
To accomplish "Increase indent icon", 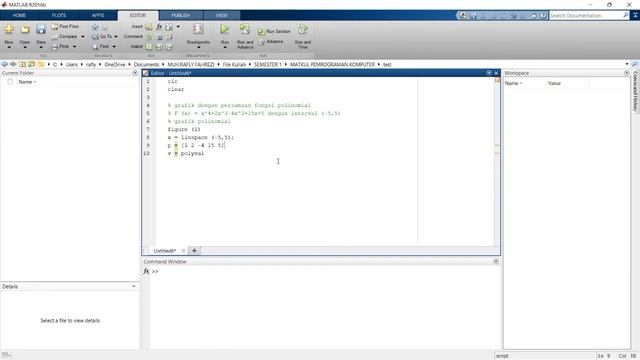I will 159,47.
